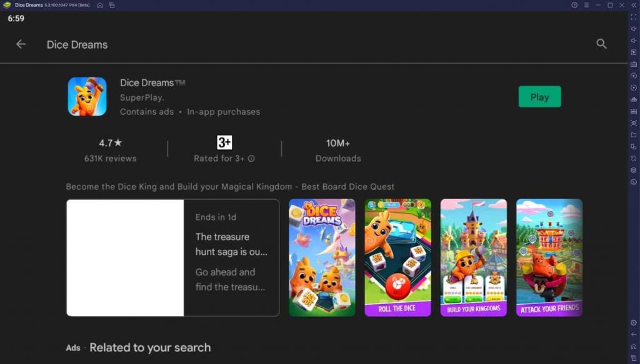
Task: Open BlueStacks settings gear in sidebar
Action: [634, 323]
